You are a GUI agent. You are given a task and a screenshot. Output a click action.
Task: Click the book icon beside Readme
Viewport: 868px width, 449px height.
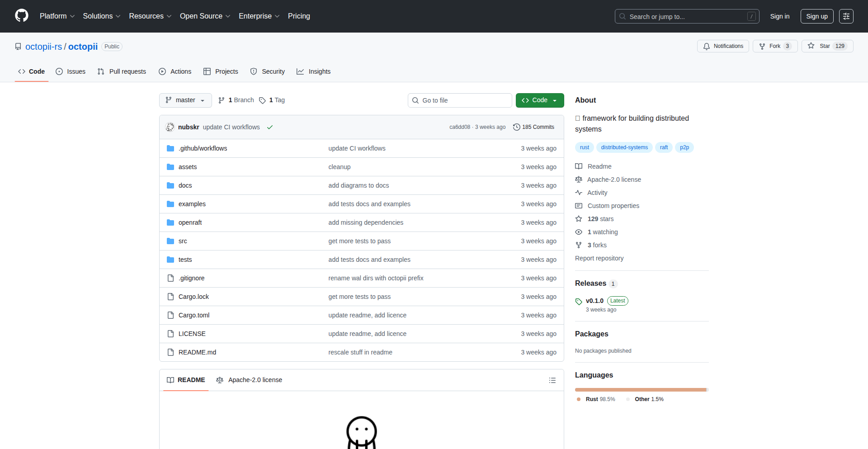(579, 166)
